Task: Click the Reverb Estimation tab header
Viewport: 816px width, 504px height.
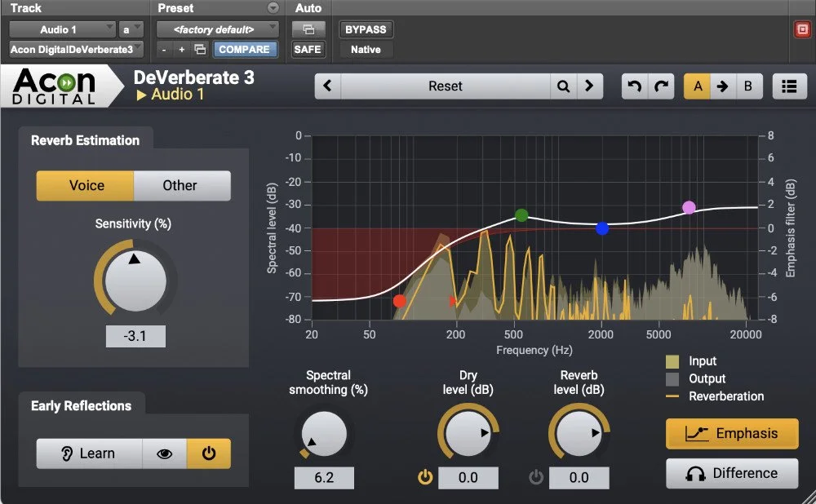Action: [x=86, y=140]
